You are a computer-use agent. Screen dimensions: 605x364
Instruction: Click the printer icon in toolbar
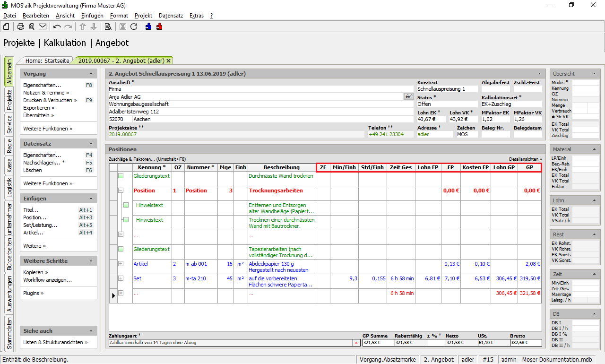pyautogui.click(x=21, y=26)
